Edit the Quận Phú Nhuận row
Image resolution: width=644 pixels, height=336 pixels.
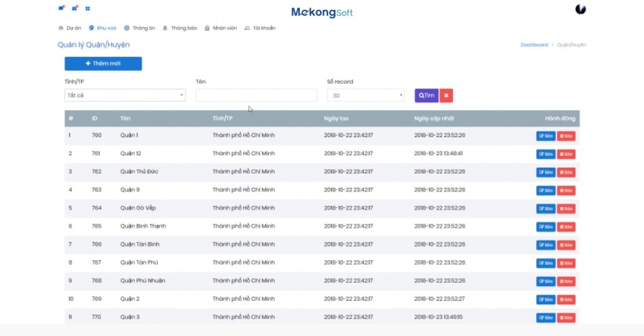coord(546,282)
